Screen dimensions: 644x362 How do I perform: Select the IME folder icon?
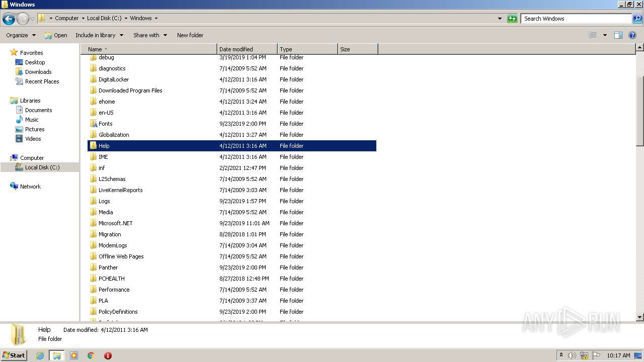click(x=93, y=157)
